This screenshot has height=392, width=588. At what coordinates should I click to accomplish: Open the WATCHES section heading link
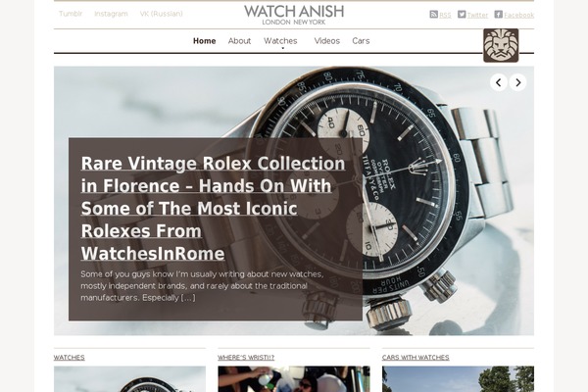point(69,358)
